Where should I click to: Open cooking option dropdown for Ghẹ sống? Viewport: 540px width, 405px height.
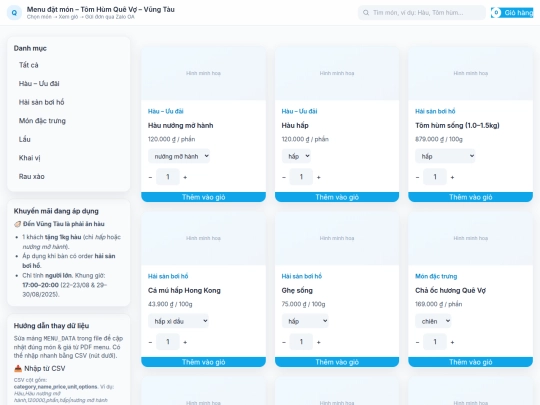(x=305, y=321)
